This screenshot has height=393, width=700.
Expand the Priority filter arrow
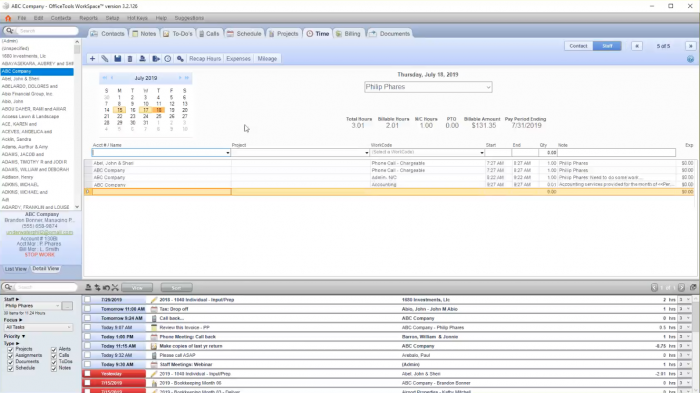(23, 336)
